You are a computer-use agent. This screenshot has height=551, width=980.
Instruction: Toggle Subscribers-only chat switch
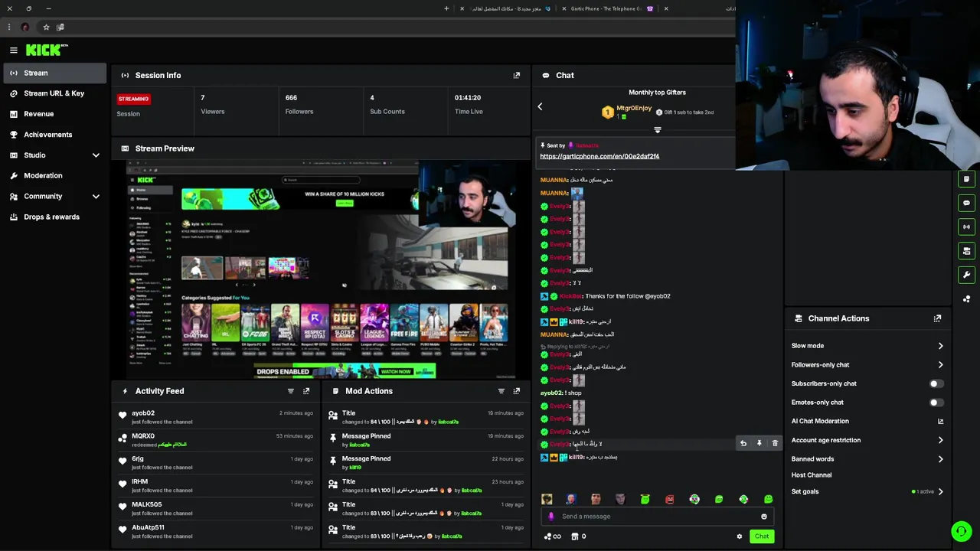point(936,383)
